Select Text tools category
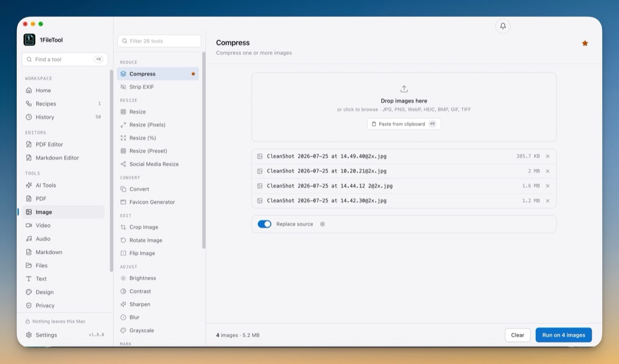Screen dimensions: 619x364 [x=63, y=278]
